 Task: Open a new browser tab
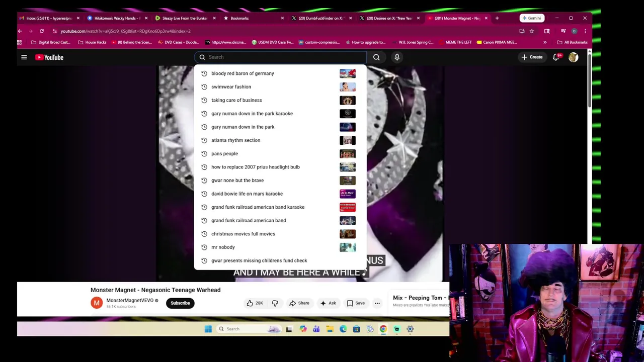[497, 18]
